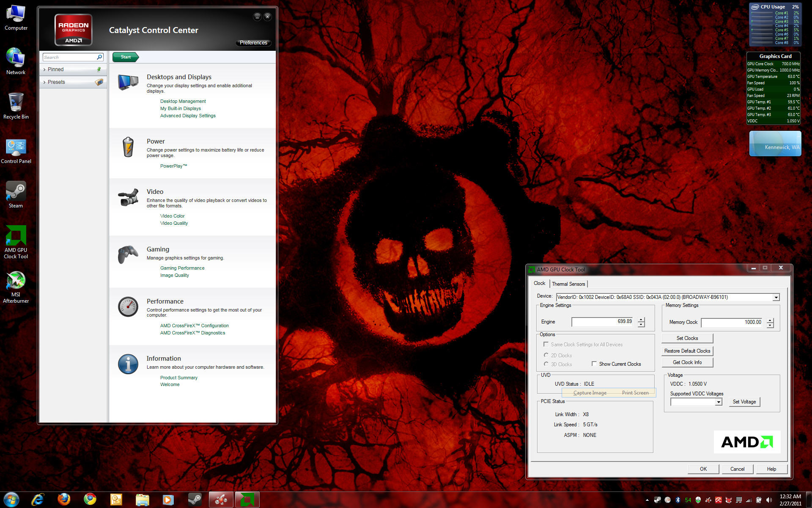Click the Start breadcrumb in Catalyst
Image resolution: width=812 pixels, height=508 pixels.
coord(126,57)
